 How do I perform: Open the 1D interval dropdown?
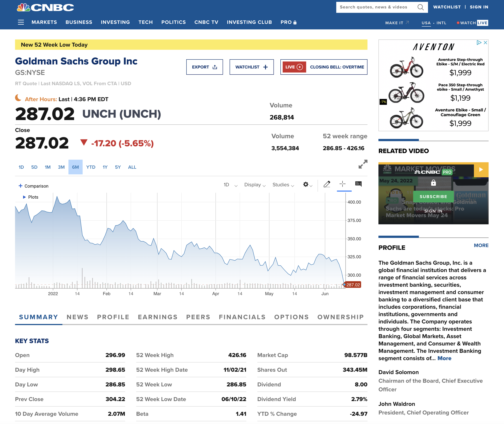tap(230, 185)
